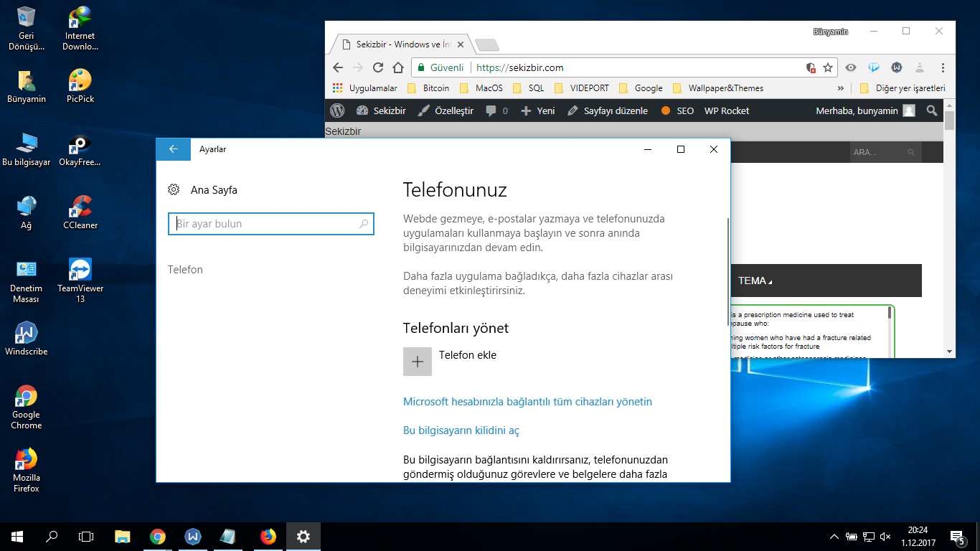
Task: Show hidden tray icons chevron
Action: tap(834, 537)
